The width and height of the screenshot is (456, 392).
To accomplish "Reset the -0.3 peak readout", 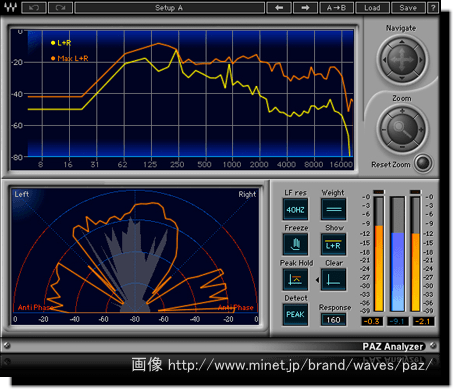I will pos(372,321).
